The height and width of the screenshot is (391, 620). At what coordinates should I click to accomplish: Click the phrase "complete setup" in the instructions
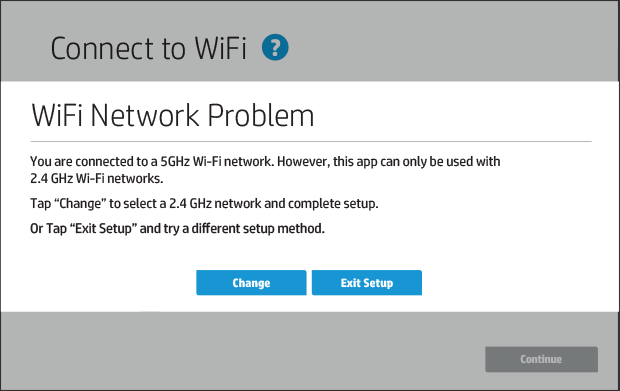(x=333, y=204)
